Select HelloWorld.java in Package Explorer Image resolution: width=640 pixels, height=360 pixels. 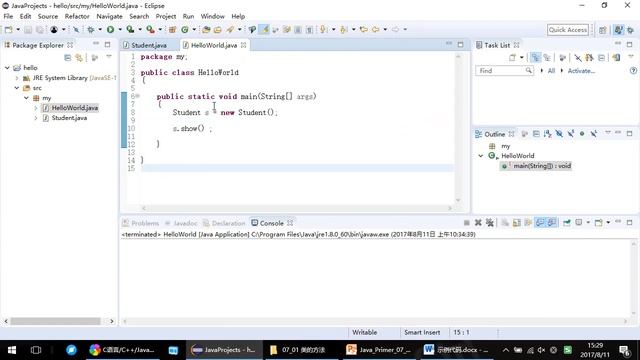point(74,108)
